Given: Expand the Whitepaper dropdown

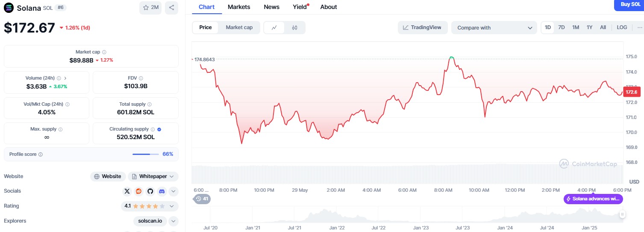Looking at the screenshot, I should 153,176.
